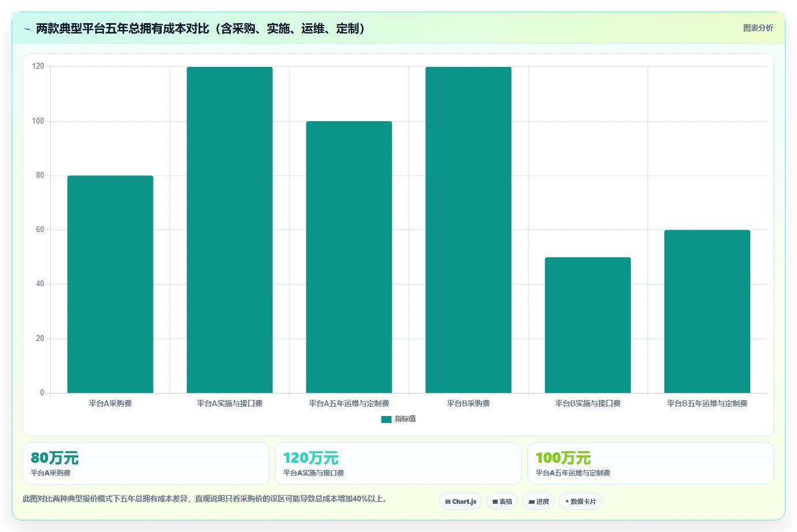Select the 平台B采购费 bar
Viewport: 797px width, 532px height.
coord(469,230)
